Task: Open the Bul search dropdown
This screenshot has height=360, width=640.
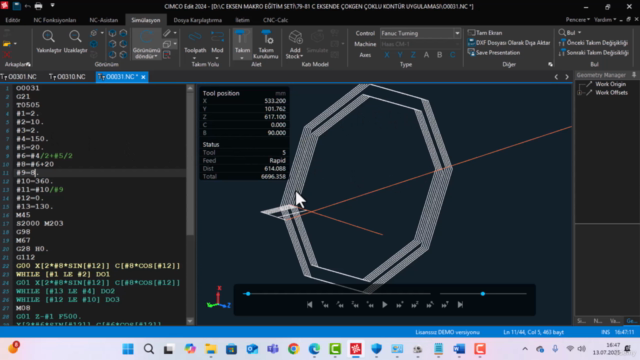Action: pyautogui.click(x=570, y=32)
